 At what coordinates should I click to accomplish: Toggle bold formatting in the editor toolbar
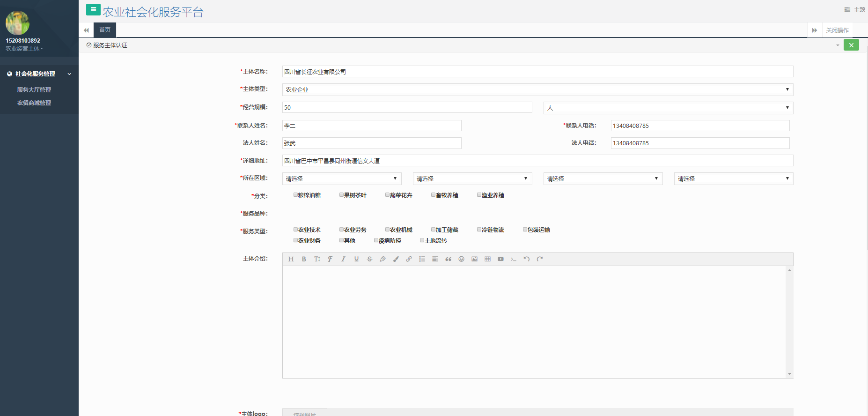pos(304,259)
